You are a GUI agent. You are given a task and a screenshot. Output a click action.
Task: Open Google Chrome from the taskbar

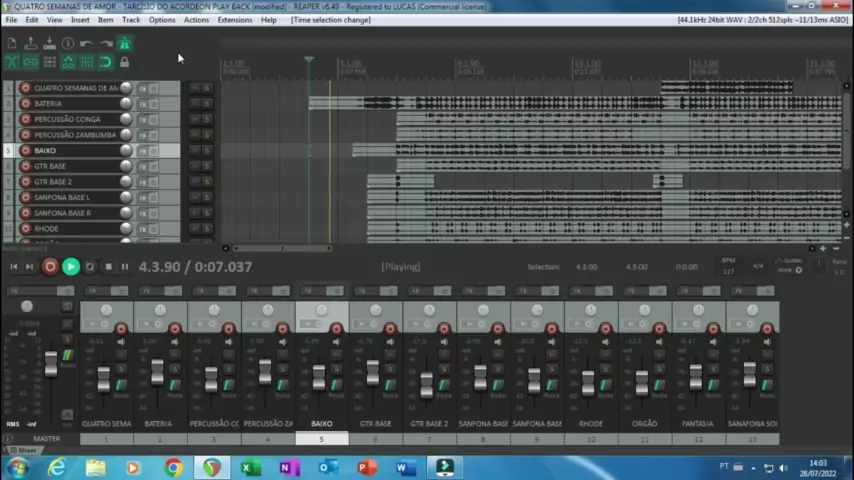[x=173, y=467]
